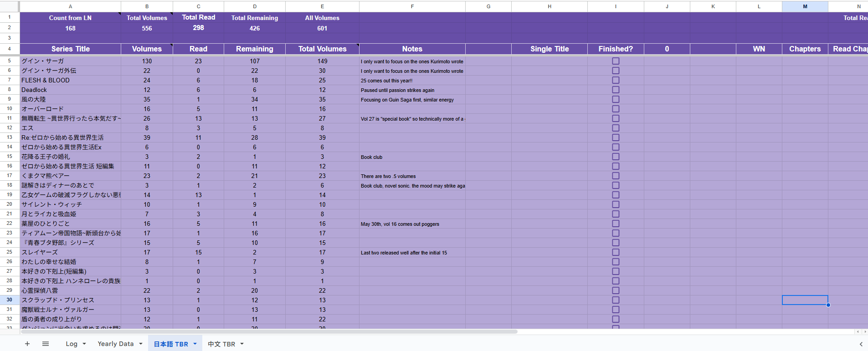Tick the Finished checkbox for Deadlock
This screenshot has height=351, width=868.
(616, 90)
